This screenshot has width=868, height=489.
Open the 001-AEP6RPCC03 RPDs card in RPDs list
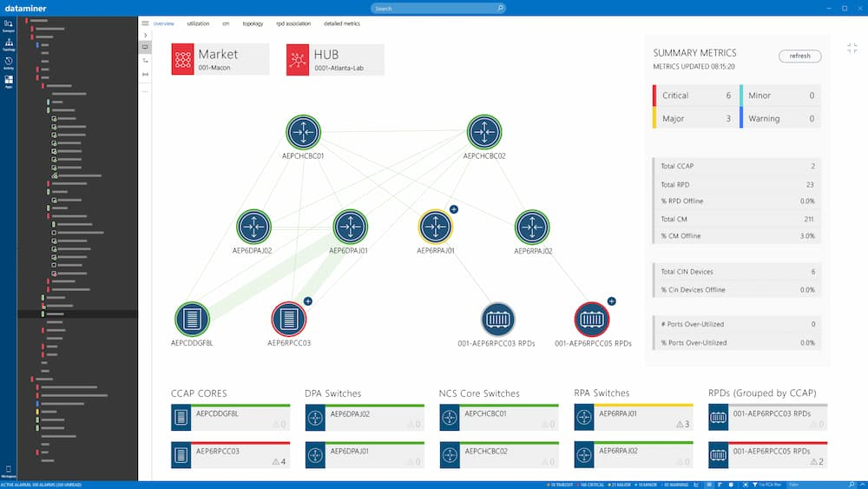[x=768, y=418]
